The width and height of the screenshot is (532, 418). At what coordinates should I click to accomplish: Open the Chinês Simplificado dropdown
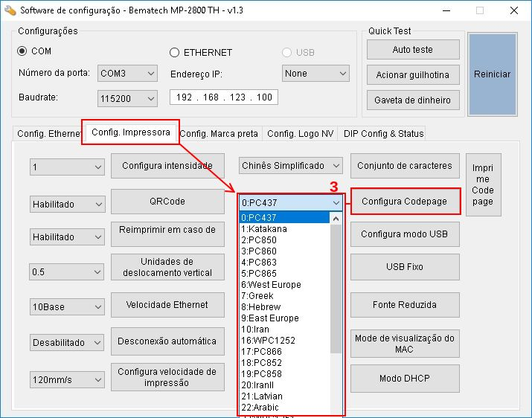click(291, 166)
